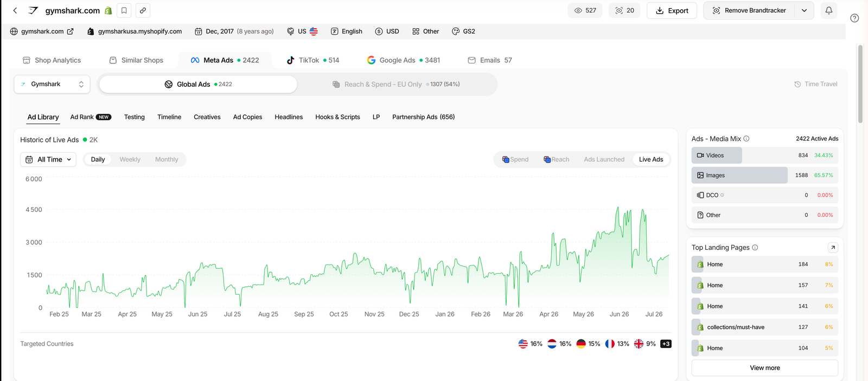The image size is (868, 381).
Task: Open gymshark.com external link icon
Action: (x=70, y=31)
